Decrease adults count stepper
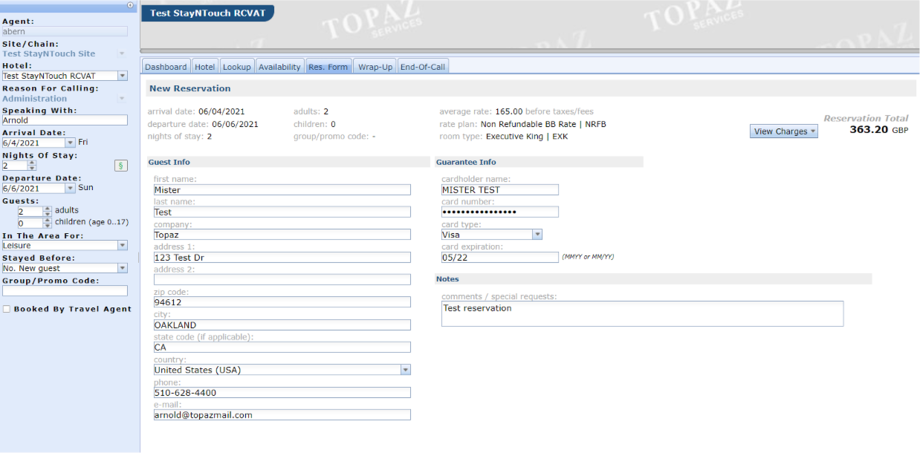Viewport: 920px width, 453px height. click(48, 214)
